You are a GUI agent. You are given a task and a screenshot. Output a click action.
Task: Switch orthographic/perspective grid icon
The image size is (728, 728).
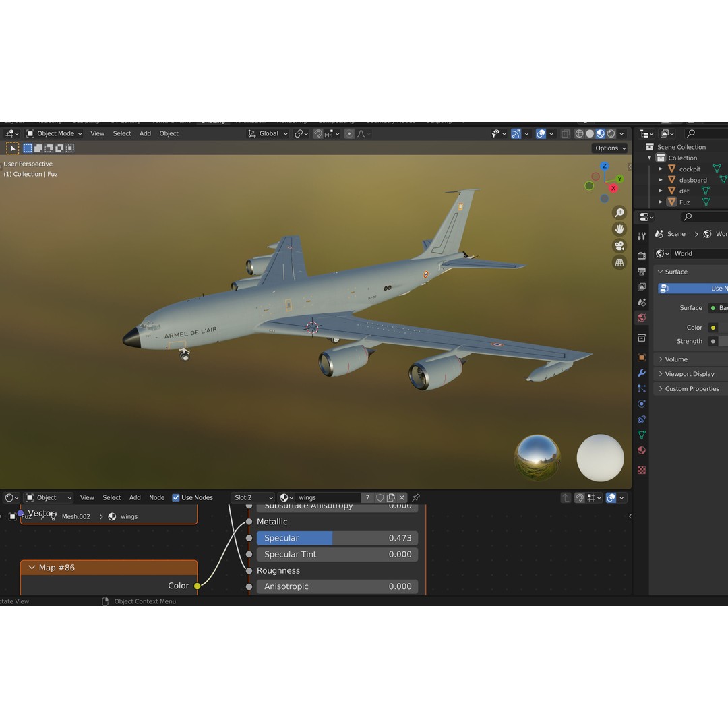619,263
